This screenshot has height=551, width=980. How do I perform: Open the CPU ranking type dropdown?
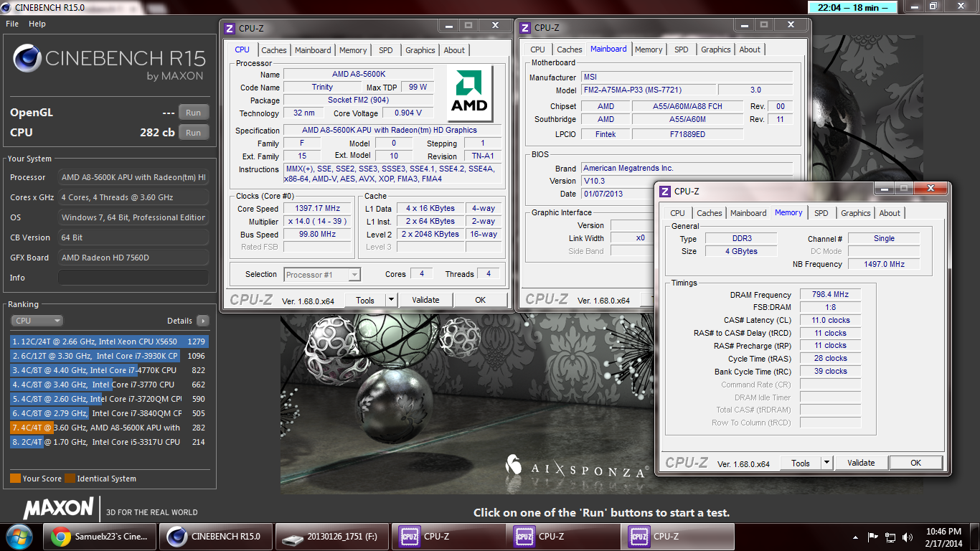(x=37, y=321)
